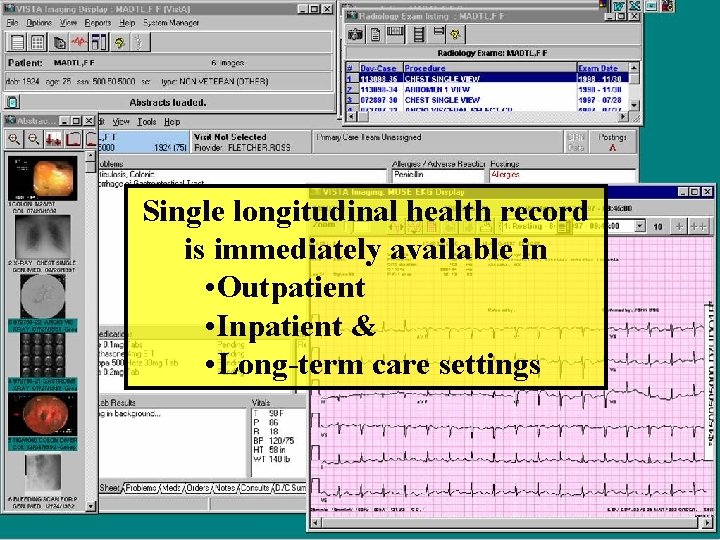720x540 pixels.
Task: Click the red-outlined page icon in Abstracts toolbar
Action: point(73,139)
